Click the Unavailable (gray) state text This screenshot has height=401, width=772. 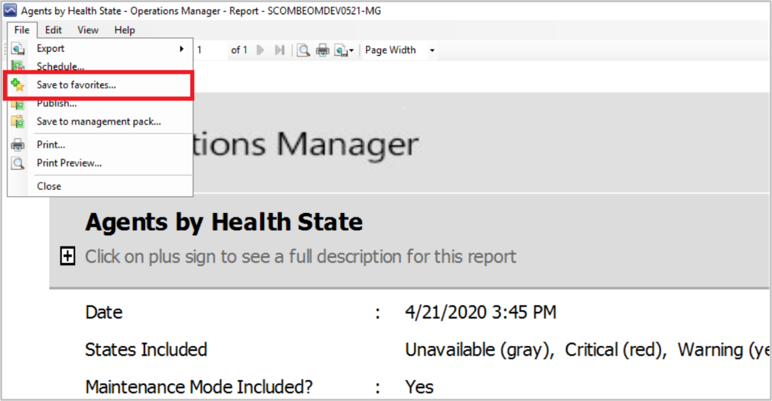(480, 350)
